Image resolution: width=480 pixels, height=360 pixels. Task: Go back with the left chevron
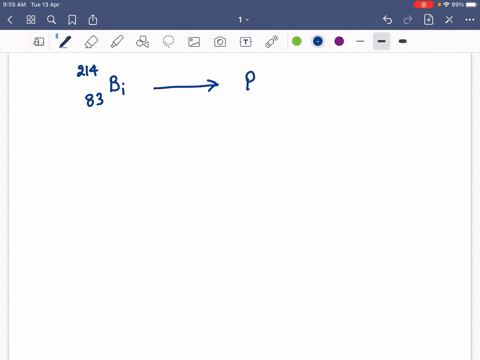pos(10,20)
